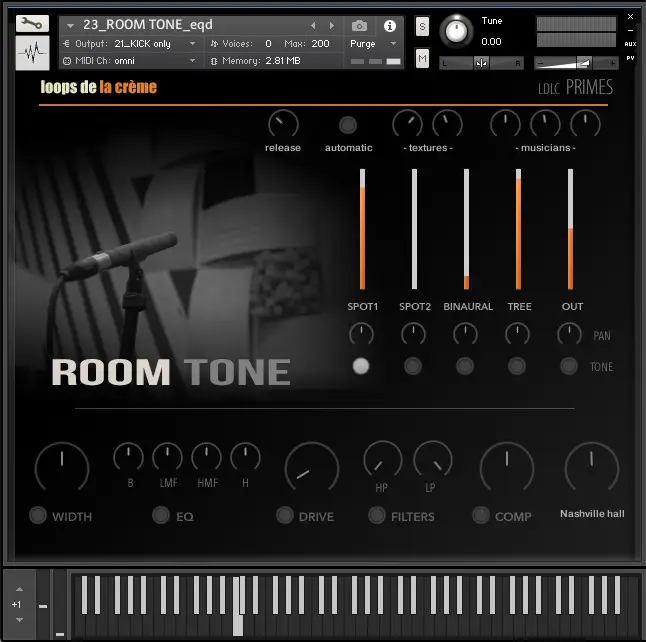Open the Output routing dropdown
The height and width of the screenshot is (642, 646).
(192, 43)
